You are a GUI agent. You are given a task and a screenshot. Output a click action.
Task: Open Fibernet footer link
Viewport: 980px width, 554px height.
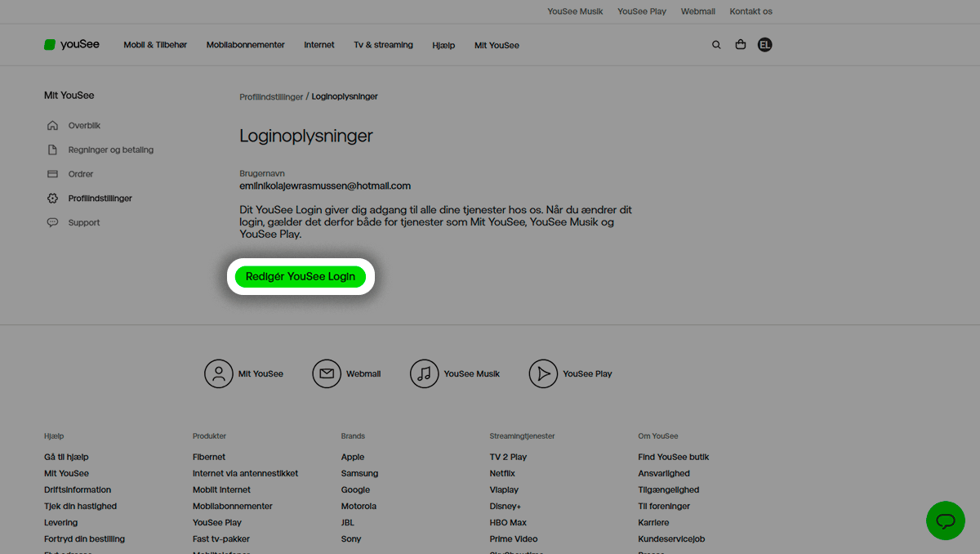tap(209, 457)
